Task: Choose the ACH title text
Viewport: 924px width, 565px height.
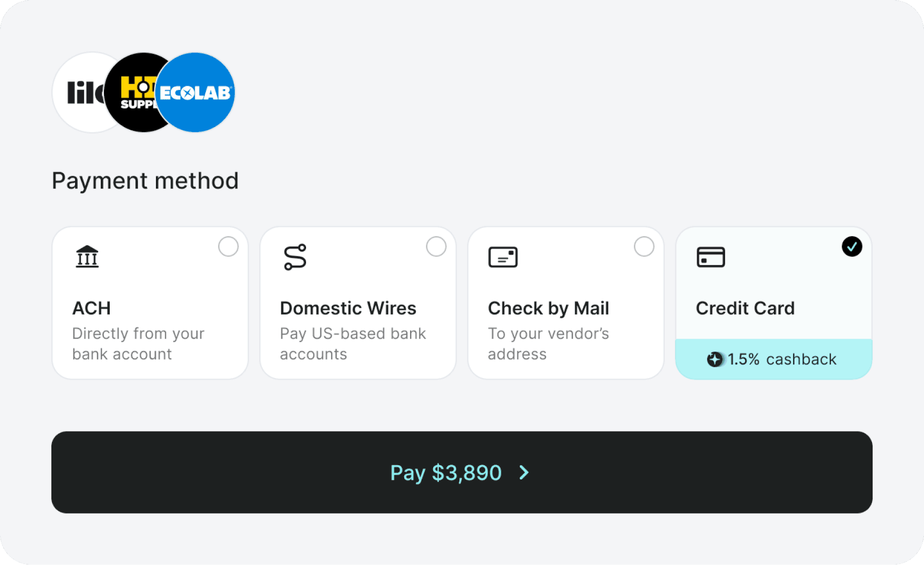Action: [91, 308]
